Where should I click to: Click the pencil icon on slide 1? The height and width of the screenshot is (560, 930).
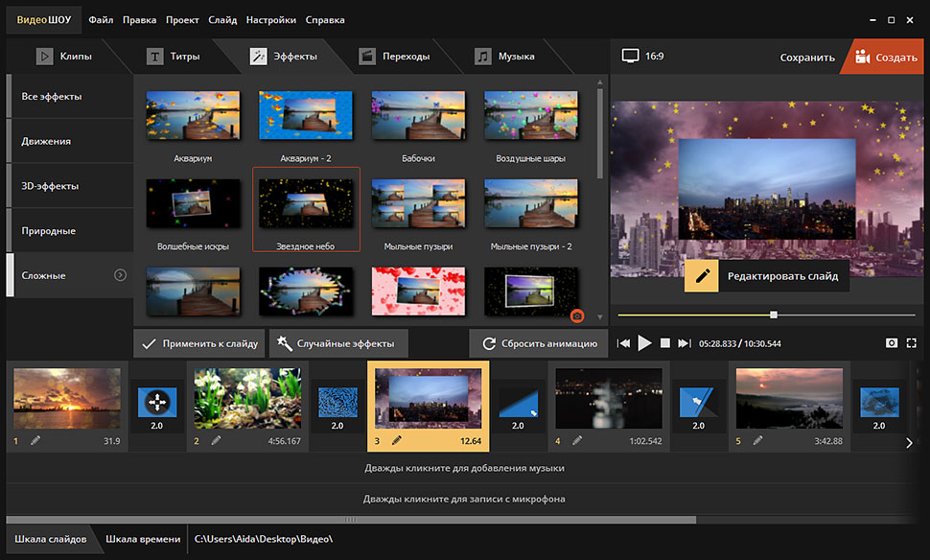[x=35, y=441]
